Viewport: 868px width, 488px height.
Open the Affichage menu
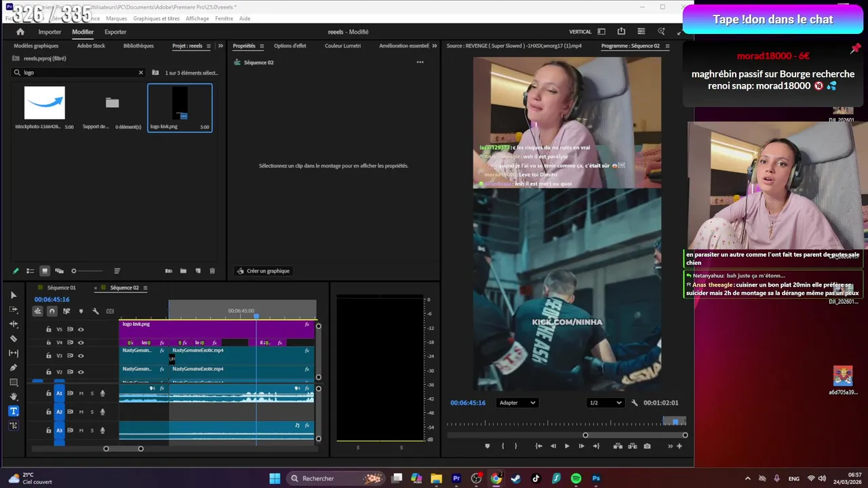point(197,18)
